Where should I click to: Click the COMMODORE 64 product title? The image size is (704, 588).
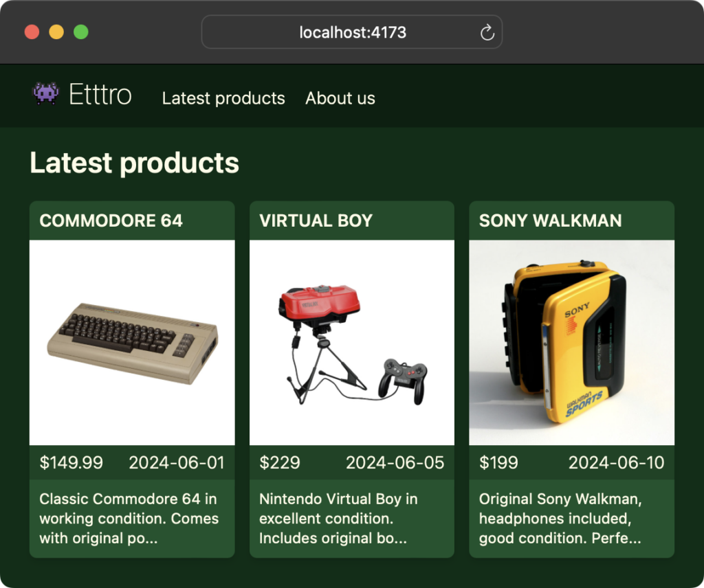coord(111,221)
